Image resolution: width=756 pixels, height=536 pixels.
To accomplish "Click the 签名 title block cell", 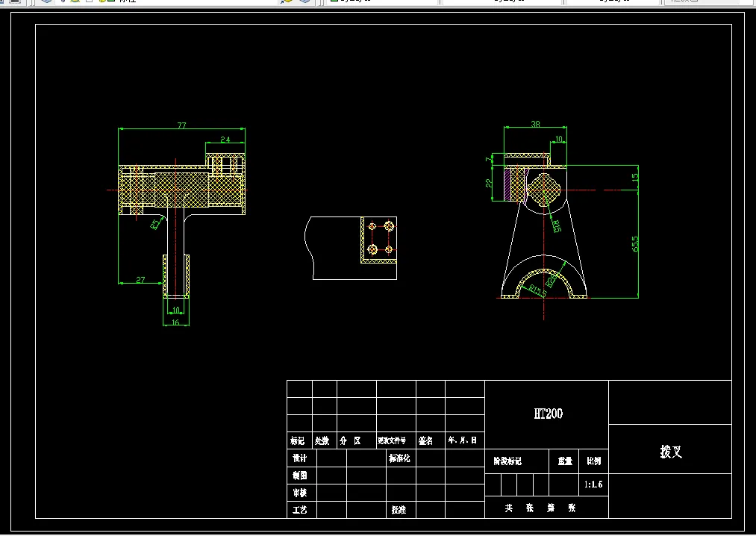I will coord(425,440).
